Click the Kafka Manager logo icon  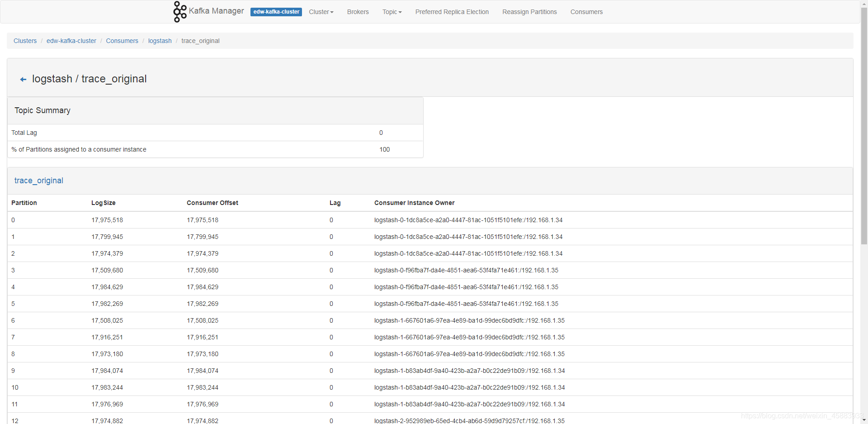point(179,12)
